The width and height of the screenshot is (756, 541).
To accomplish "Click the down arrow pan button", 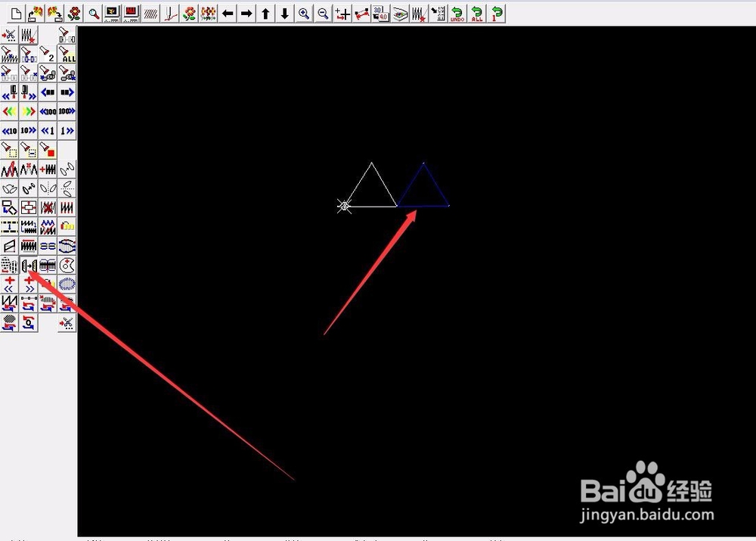I will [285, 14].
